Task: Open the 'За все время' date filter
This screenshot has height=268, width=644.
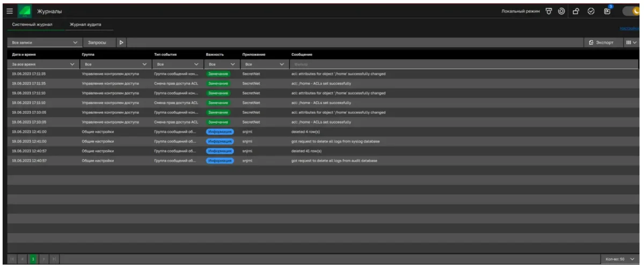Action: tap(42, 64)
